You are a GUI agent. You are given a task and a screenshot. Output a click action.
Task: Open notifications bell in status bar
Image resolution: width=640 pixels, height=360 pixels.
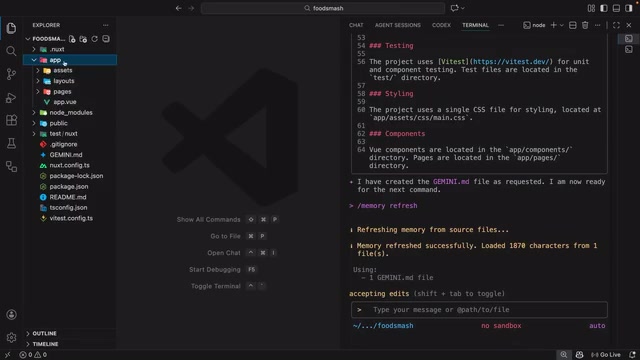point(632,355)
